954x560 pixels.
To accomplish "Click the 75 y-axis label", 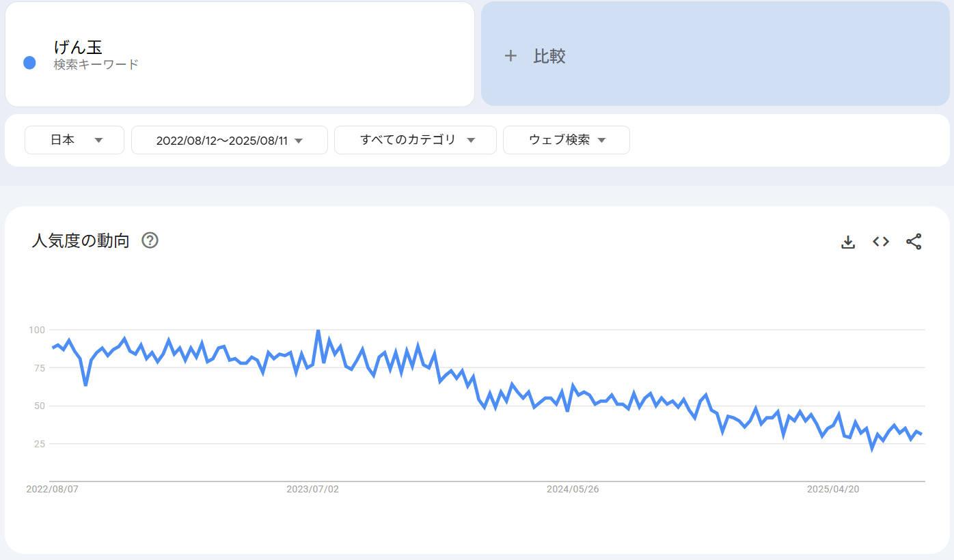I will pyautogui.click(x=39, y=368).
